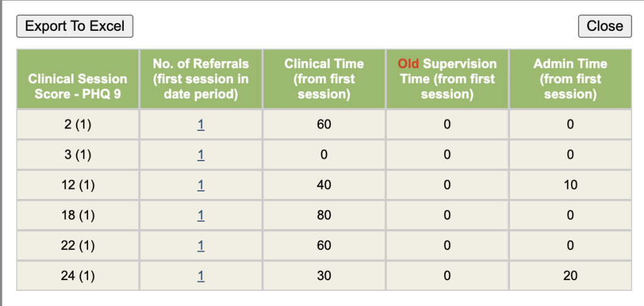View the referral for score 24 (1)
Viewport: 644px width, 306px height.
click(x=201, y=276)
